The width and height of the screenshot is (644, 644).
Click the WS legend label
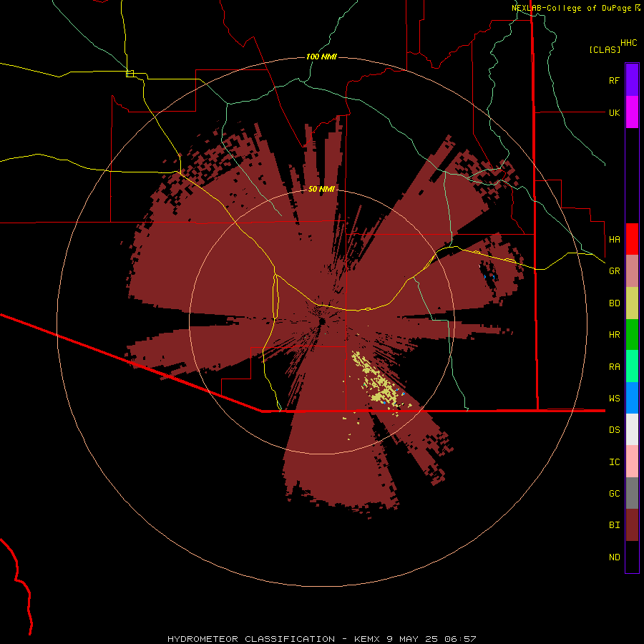[614, 399]
